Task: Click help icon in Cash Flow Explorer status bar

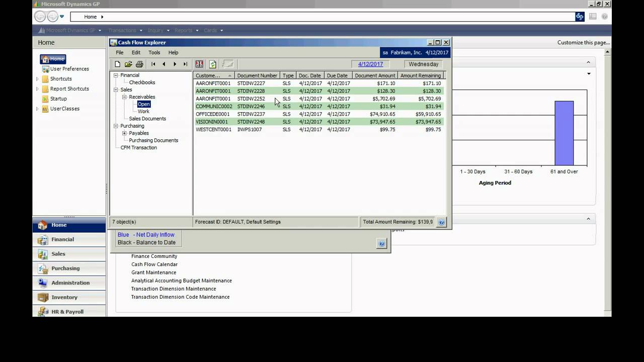Action: click(441, 222)
